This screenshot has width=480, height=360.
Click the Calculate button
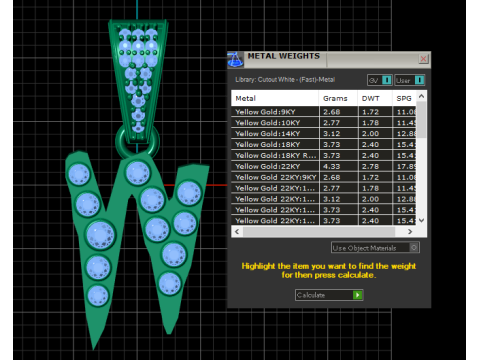point(329,295)
